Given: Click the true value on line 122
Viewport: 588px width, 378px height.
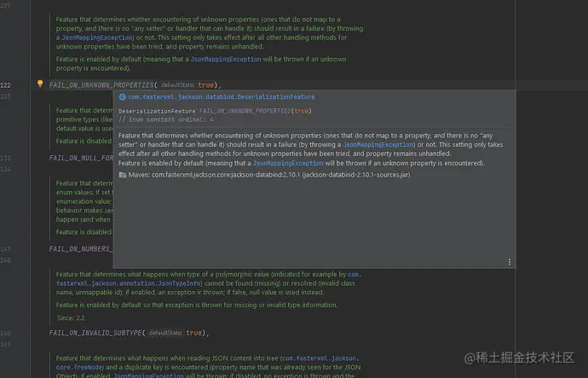Looking at the screenshot, I should (x=206, y=85).
